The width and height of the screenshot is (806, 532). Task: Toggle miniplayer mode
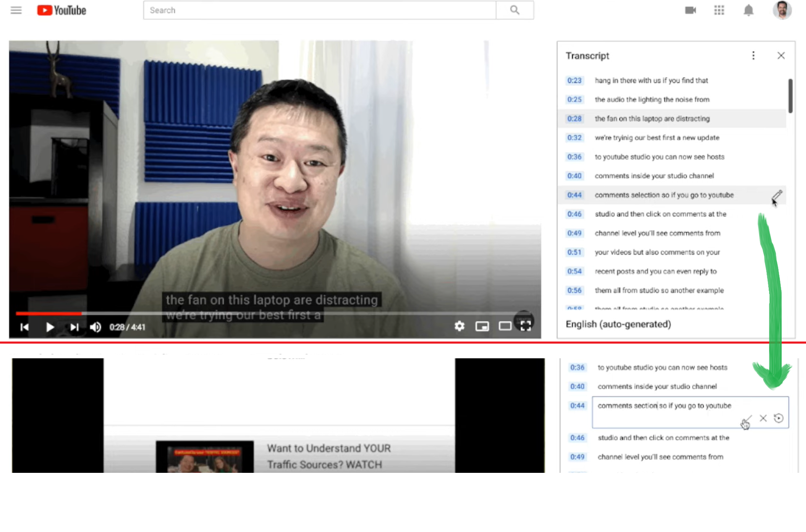(x=482, y=326)
